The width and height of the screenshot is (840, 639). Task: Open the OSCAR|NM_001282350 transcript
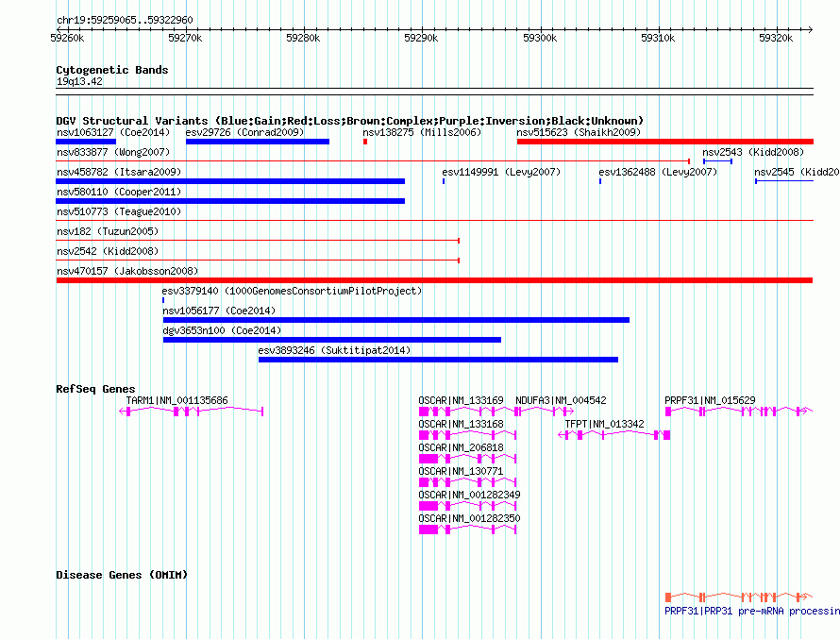tap(467, 530)
